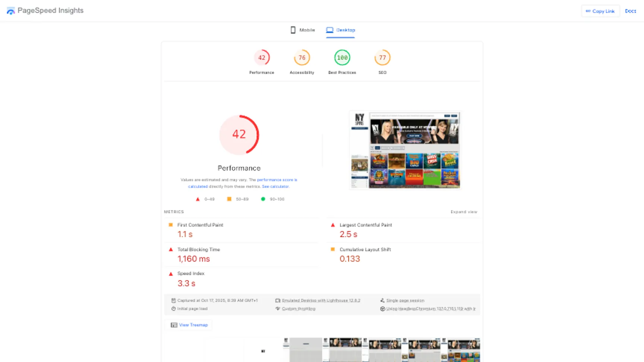
Task: Copy the report link
Action: [600, 11]
